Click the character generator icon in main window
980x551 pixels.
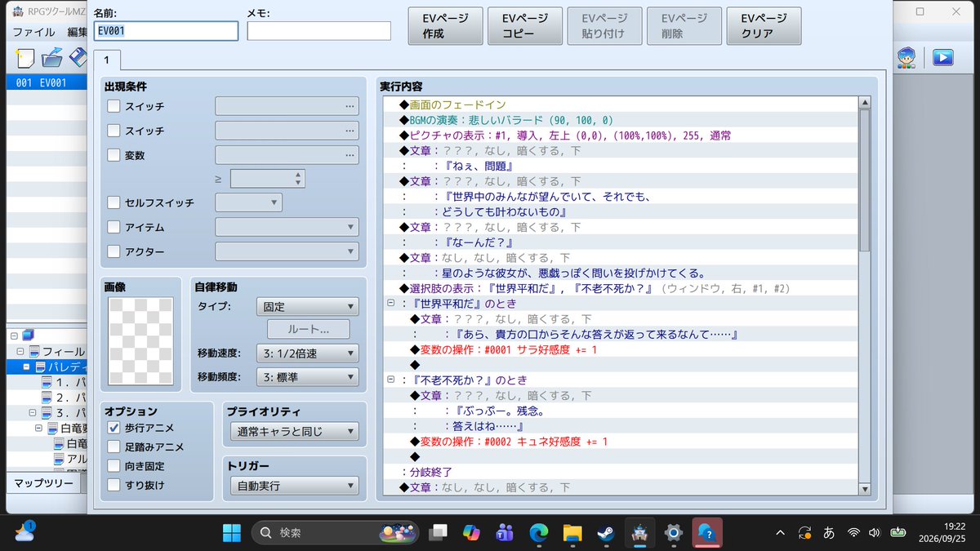pos(906,57)
